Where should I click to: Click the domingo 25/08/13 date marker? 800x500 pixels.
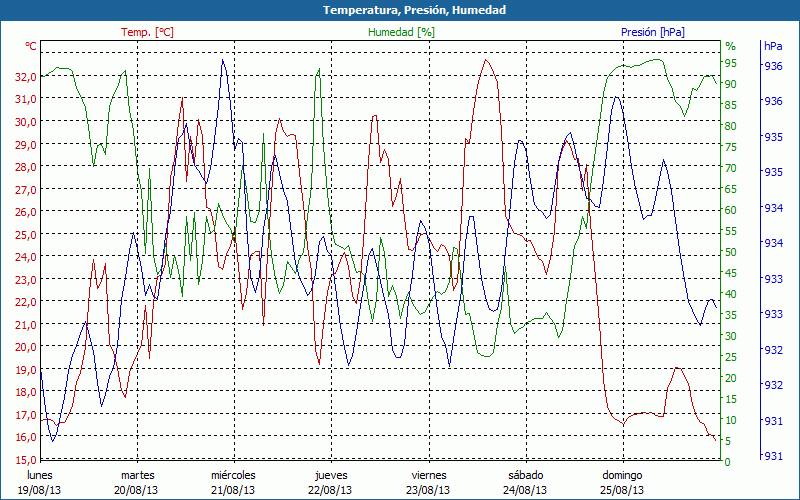623,482
